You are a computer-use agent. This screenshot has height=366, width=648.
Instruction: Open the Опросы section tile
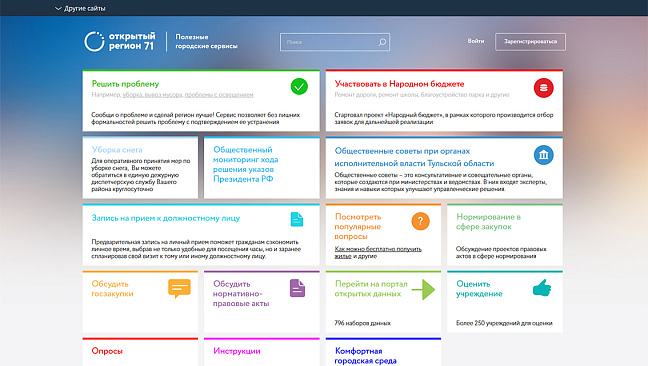click(140, 352)
